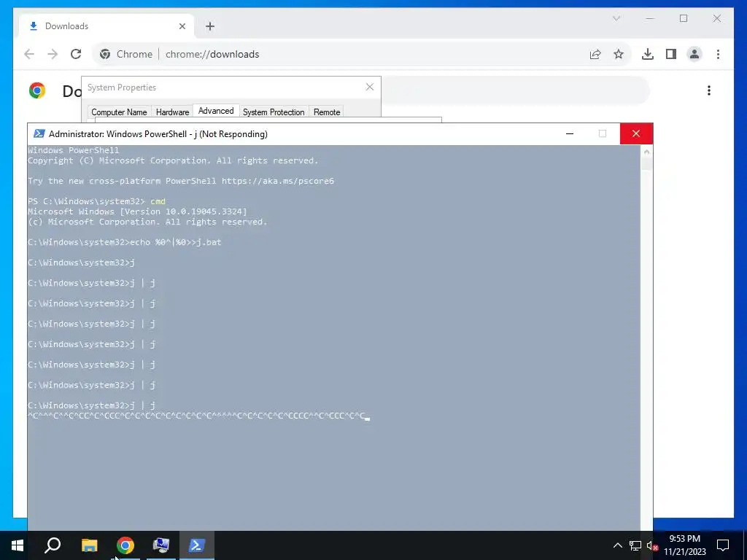Click the https://aka.ms/pscore6 text
This screenshot has width=747, height=560.
click(278, 181)
